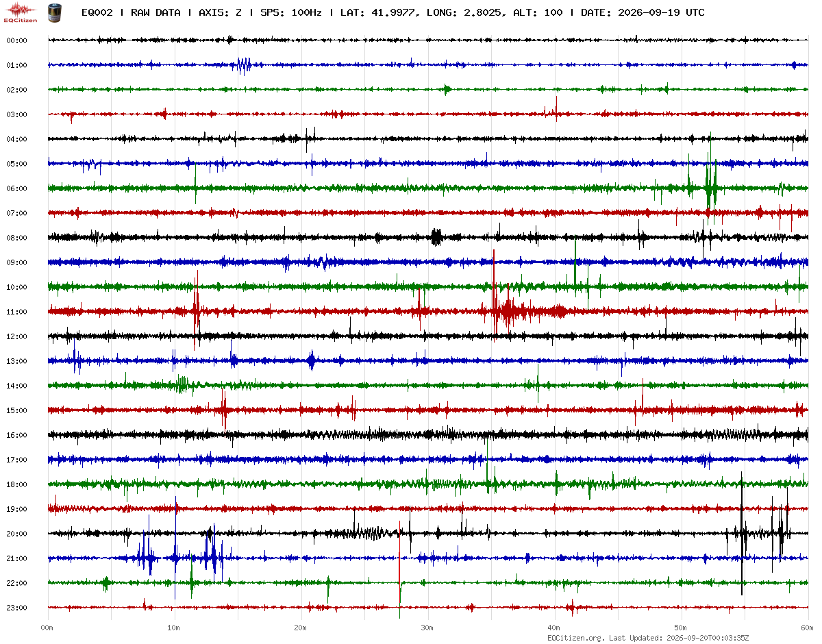
Task: Click the seismometer sensor icon
Action: [54, 12]
